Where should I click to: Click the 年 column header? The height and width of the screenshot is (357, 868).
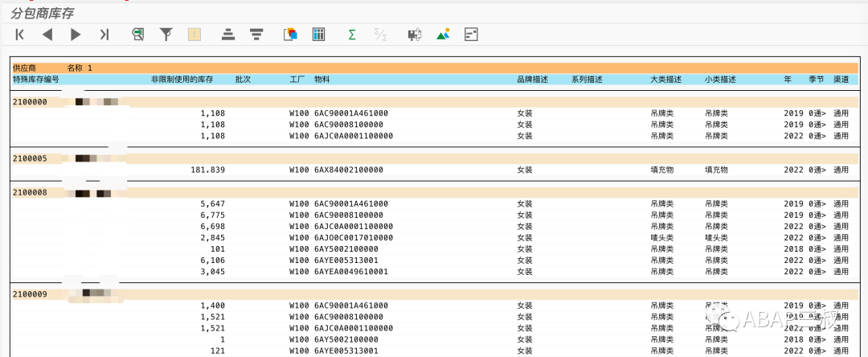coord(788,80)
